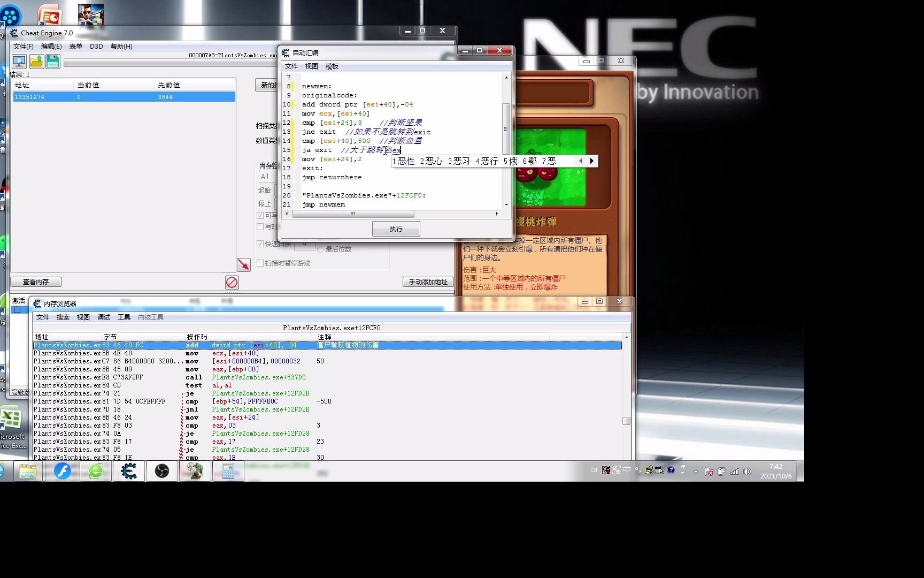Image resolution: width=924 pixels, height=578 pixels.
Task: Choose IME candidate 1 恶性
Action: [403, 161]
